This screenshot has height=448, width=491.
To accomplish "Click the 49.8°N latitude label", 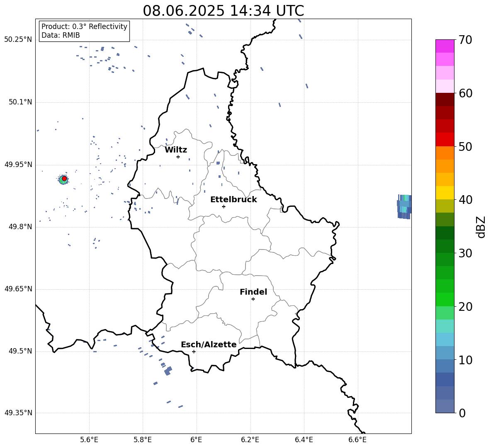I will coord(20,227).
